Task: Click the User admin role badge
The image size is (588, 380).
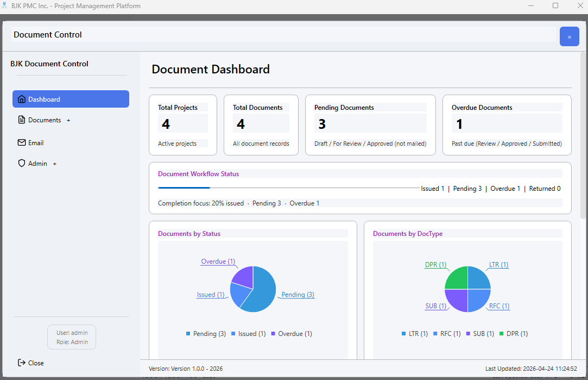Action: (72, 337)
